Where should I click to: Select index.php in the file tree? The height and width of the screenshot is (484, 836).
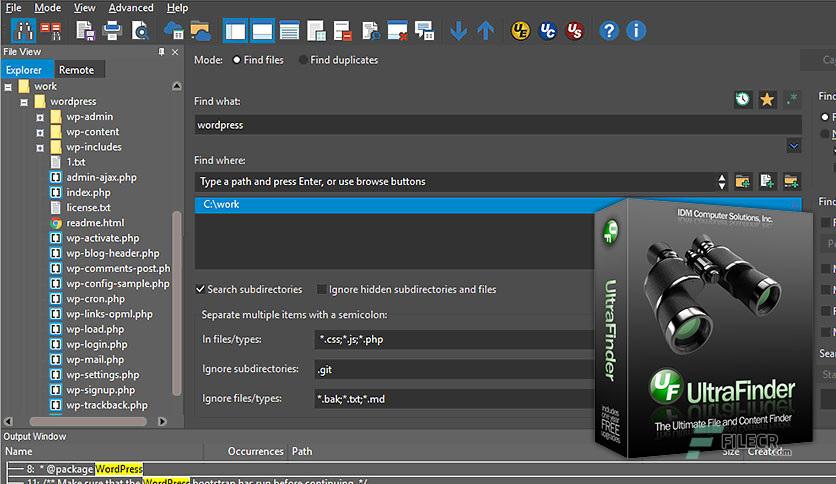pyautogui.click(x=88, y=193)
